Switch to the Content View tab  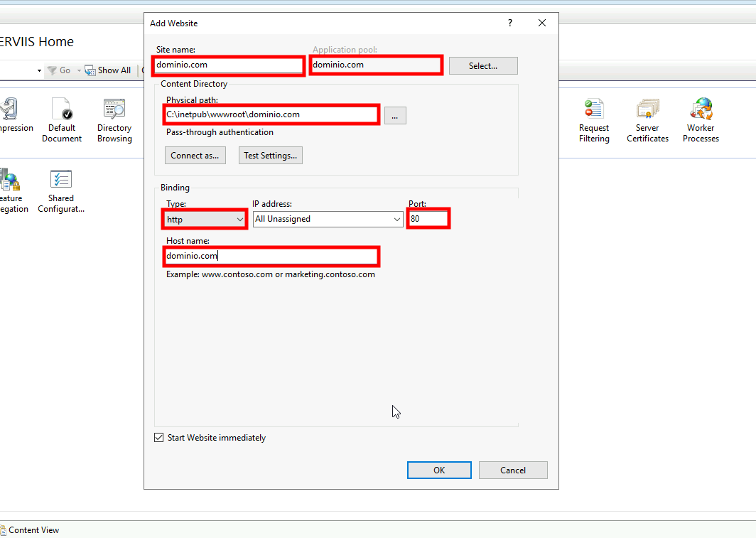29,529
